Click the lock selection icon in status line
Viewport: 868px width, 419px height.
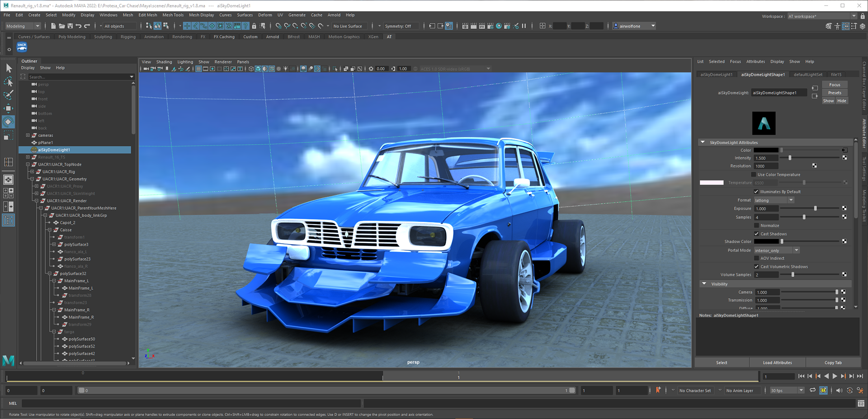coord(254,26)
